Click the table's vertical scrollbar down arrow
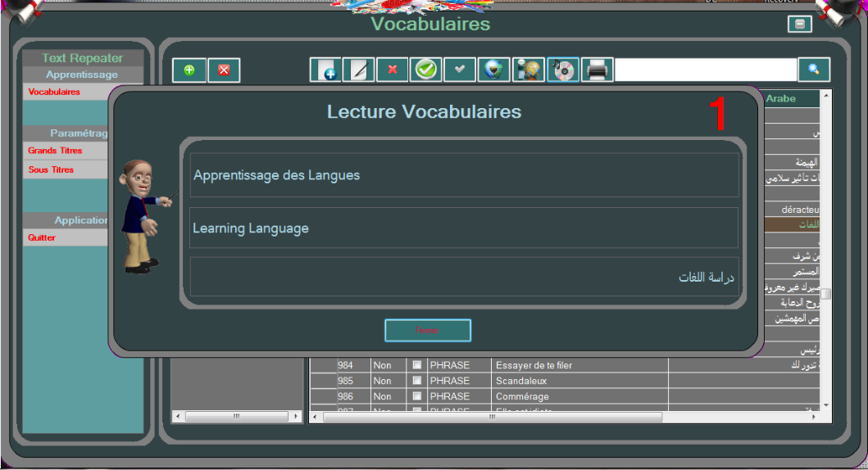Viewport: 868px width, 470px height. pos(826,404)
